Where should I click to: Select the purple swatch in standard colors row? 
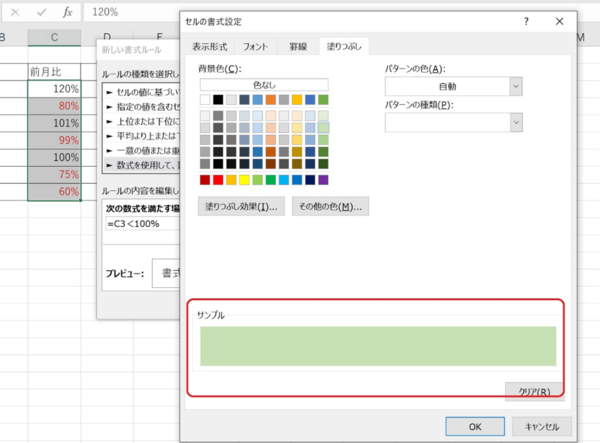[322, 180]
